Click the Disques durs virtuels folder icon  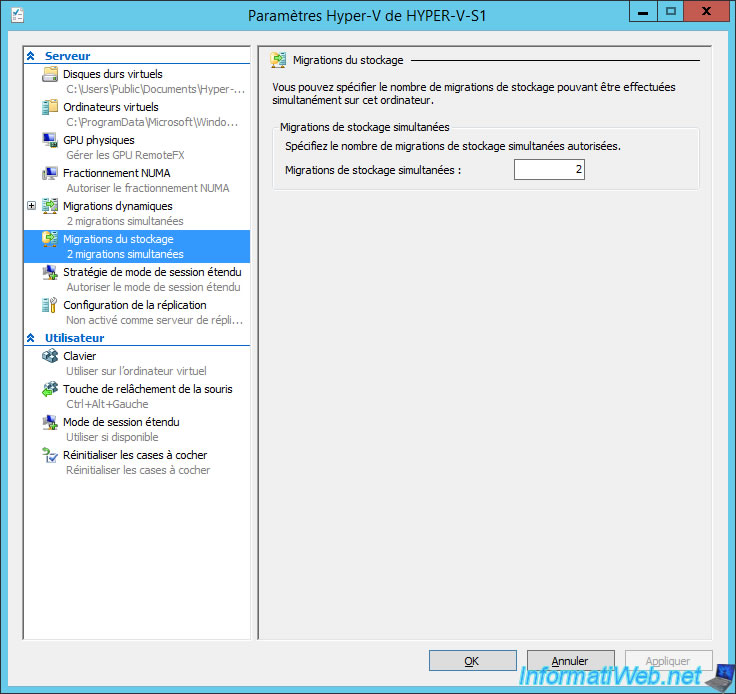coord(50,74)
